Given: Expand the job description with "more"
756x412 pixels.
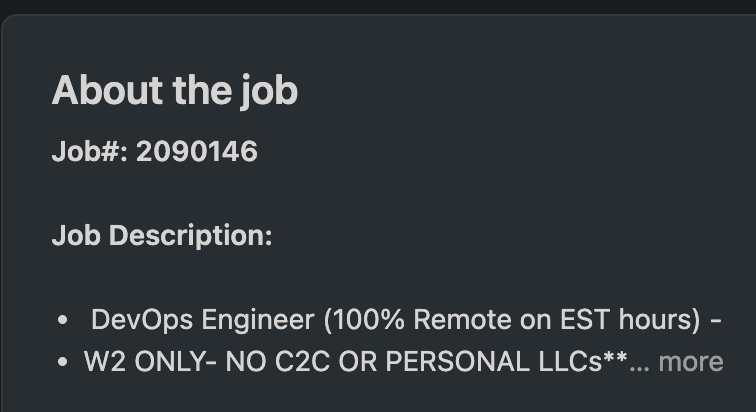Looking at the screenshot, I should (x=690, y=361).
